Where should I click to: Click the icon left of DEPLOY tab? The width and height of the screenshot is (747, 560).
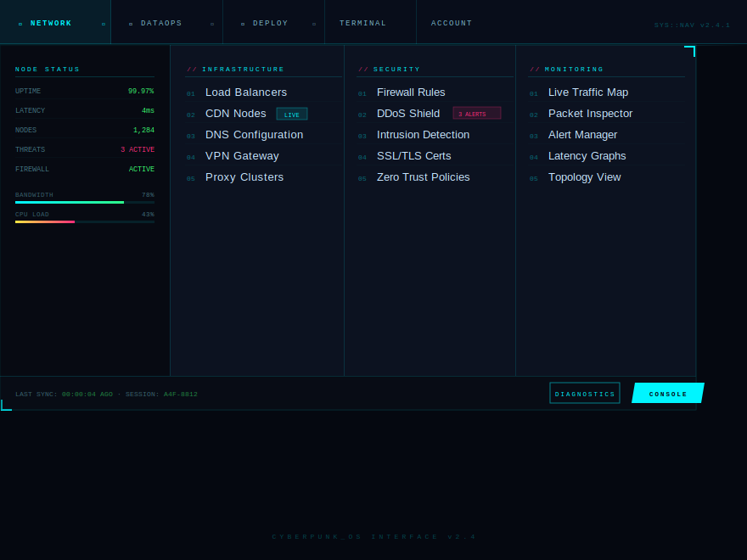[243, 24]
